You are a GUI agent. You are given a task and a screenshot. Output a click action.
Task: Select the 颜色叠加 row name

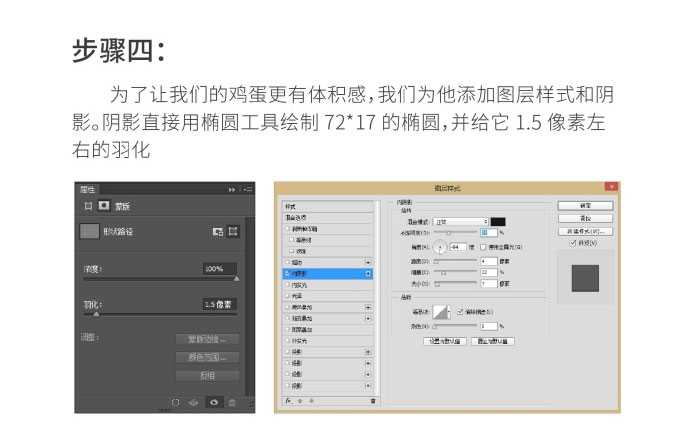coord(302,307)
